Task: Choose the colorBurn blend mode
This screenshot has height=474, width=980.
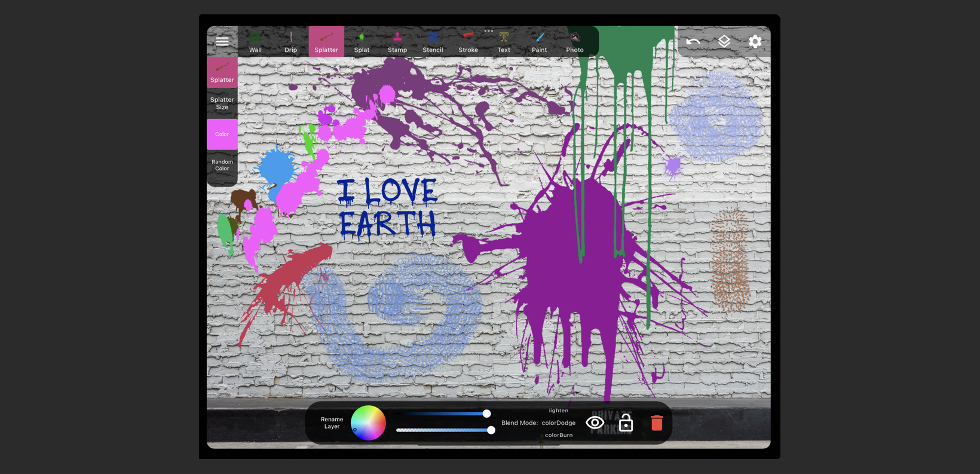Action: tap(559, 435)
